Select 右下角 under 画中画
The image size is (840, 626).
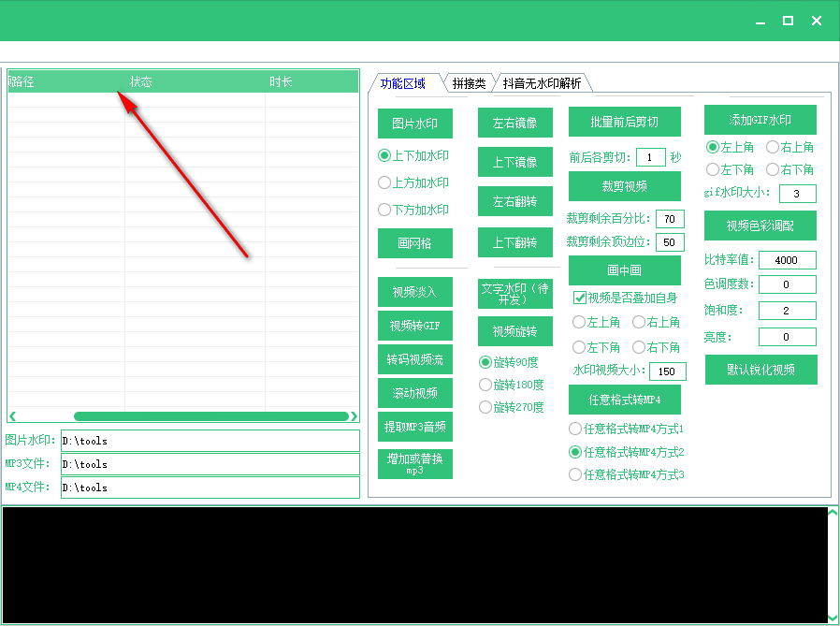[x=657, y=347]
